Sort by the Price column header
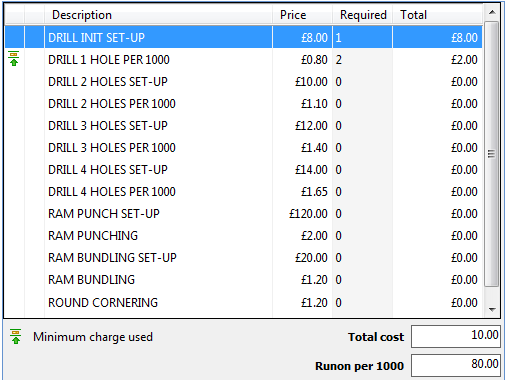Image resolution: width=506 pixels, height=380 pixels. point(302,15)
